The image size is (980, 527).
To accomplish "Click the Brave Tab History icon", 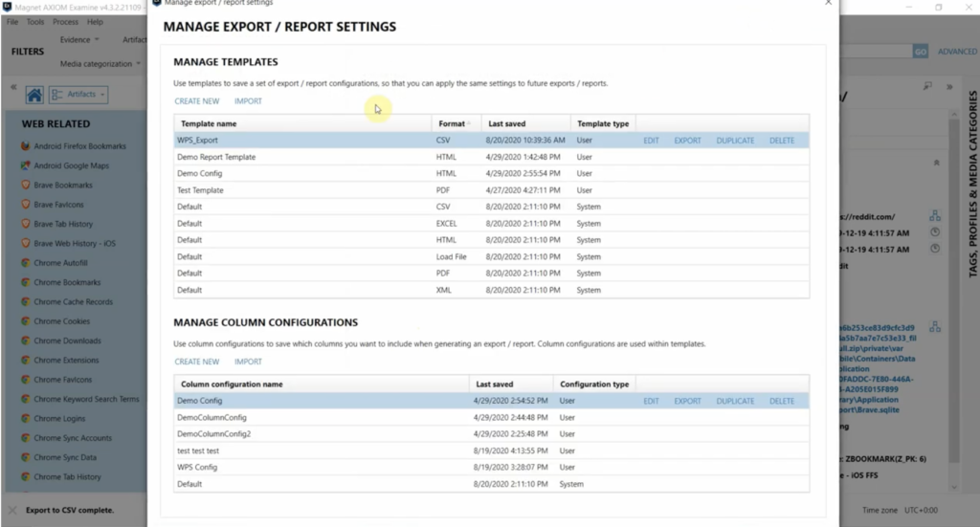I will 26,224.
